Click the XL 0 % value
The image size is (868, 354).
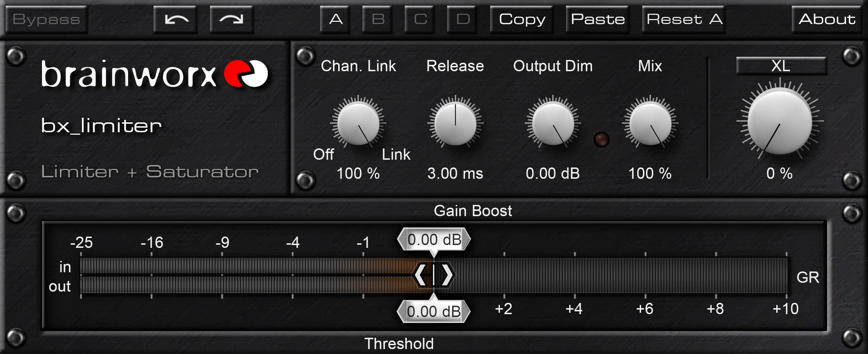[x=779, y=173]
